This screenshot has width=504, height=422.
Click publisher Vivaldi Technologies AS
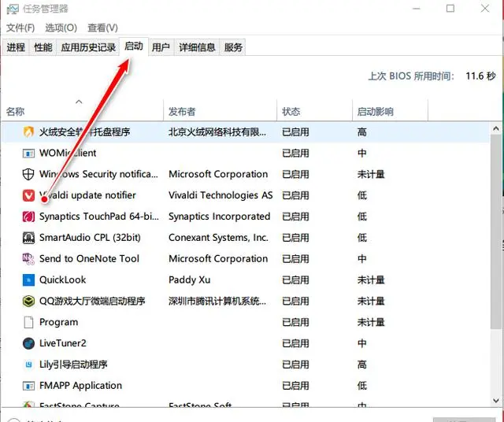220,195
